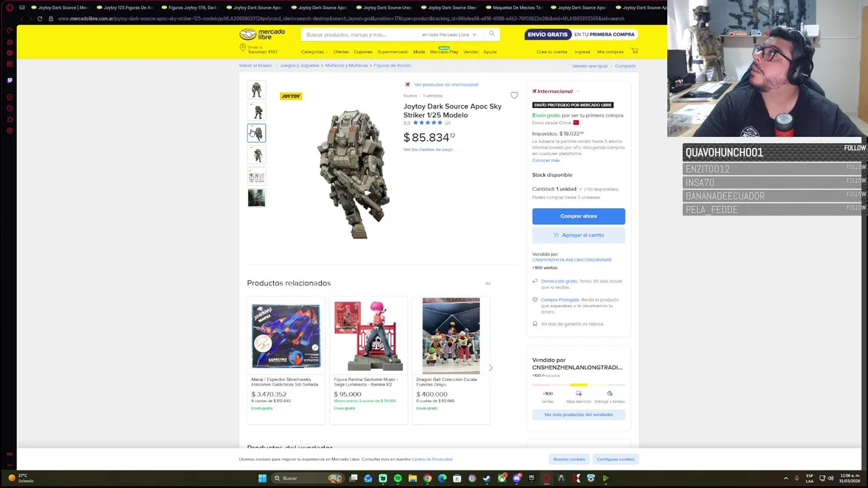Viewport: 868px width, 488px height.
Task: Open the Ofertas menu item
Action: (341, 52)
